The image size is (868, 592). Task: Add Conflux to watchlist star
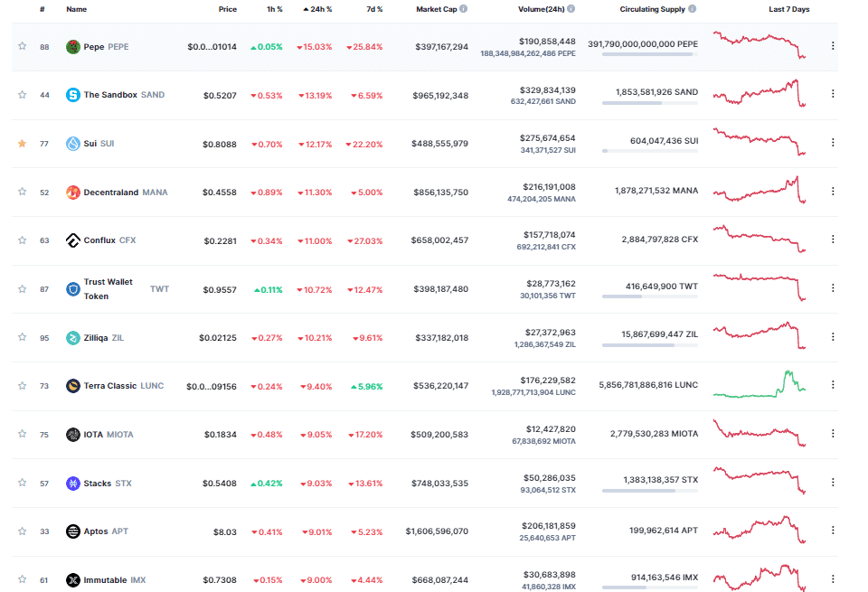[22, 240]
